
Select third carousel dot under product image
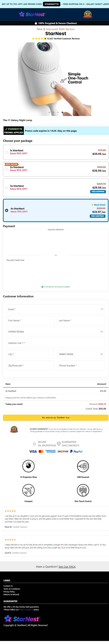58,112
